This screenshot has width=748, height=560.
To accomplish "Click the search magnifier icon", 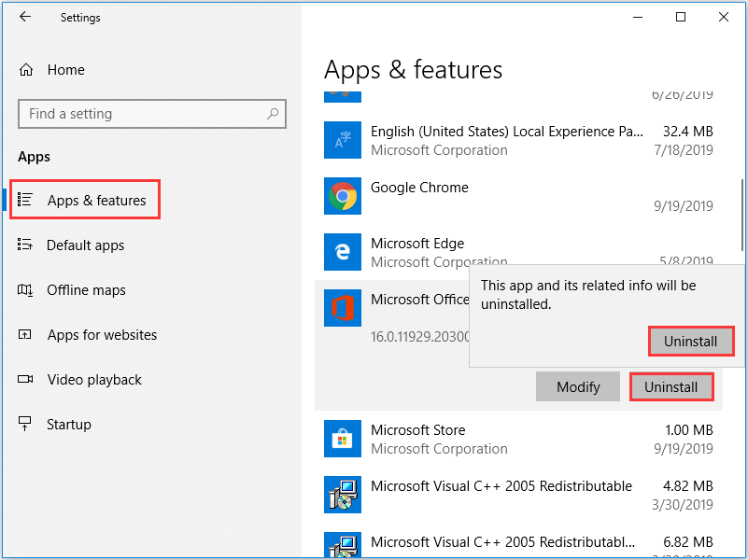I will 273,114.
